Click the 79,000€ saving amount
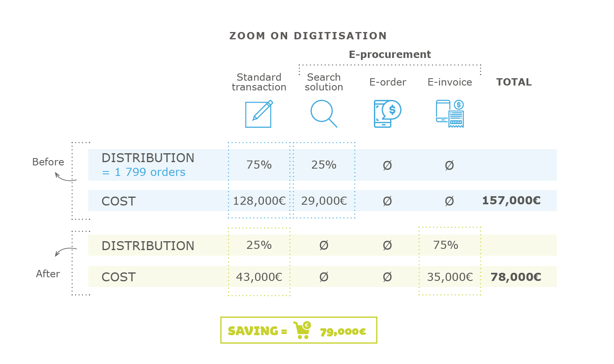The height and width of the screenshot is (364, 614). tap(343, 332)
